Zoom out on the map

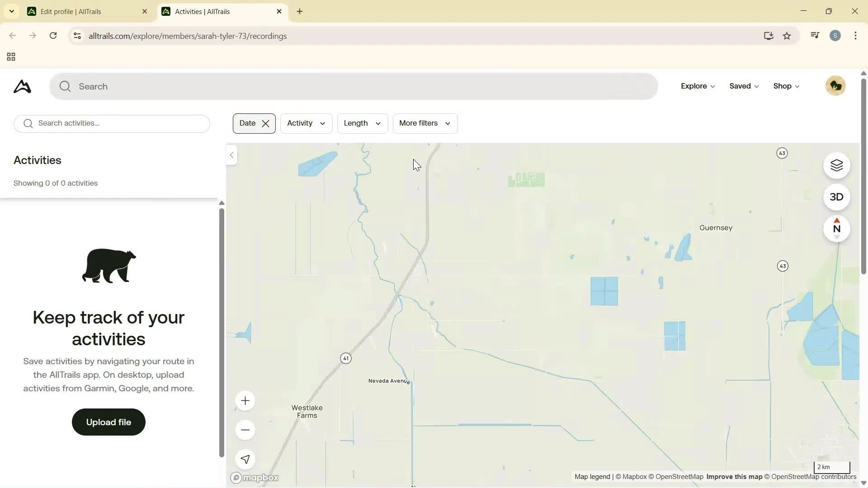pos(245,430)
